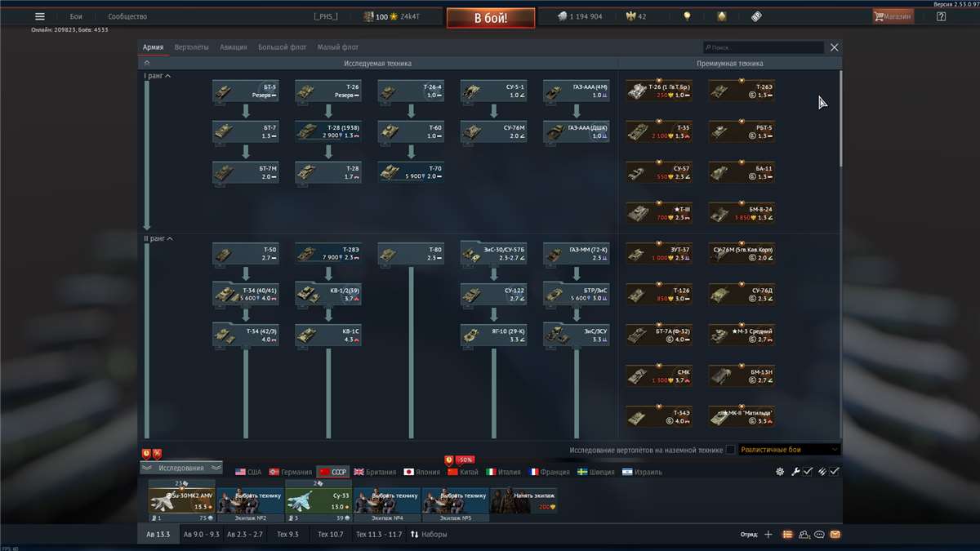Click the plus icon next to Отряд
Viewport: 980px width, 551px height.
tap(768, 535)
